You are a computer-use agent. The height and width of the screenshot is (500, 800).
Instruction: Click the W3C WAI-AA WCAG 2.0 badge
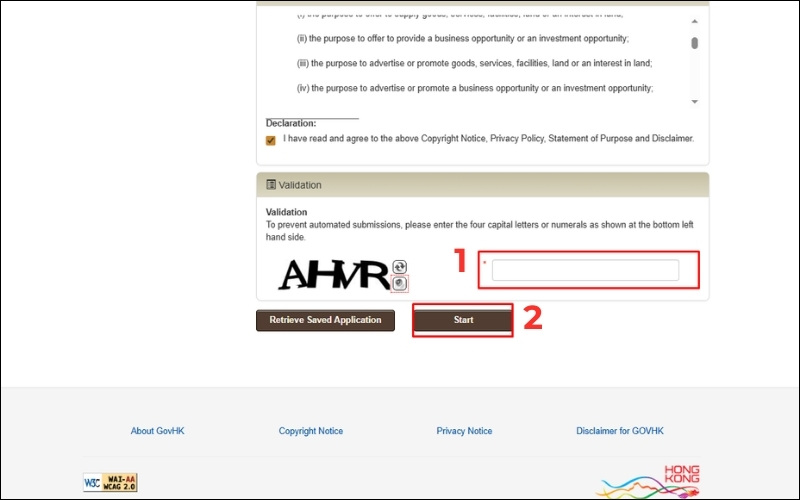(110, 483)
